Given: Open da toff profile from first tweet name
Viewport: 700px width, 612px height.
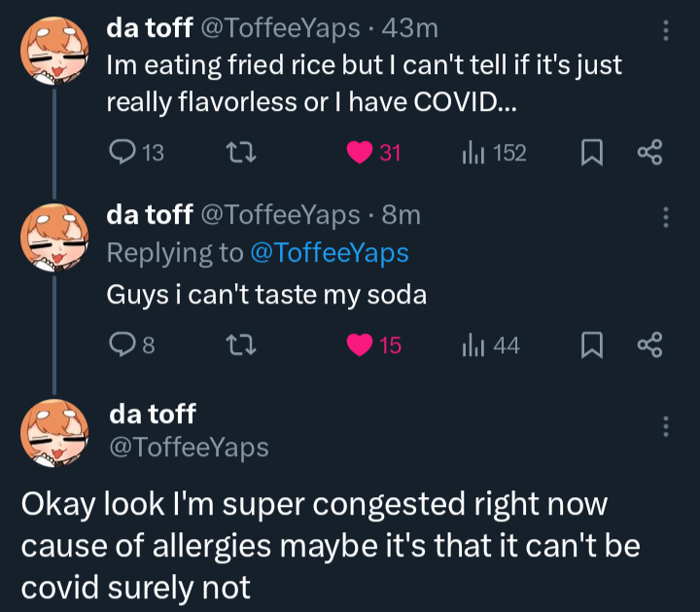Looking at the screenshot, I should (149, 29).
